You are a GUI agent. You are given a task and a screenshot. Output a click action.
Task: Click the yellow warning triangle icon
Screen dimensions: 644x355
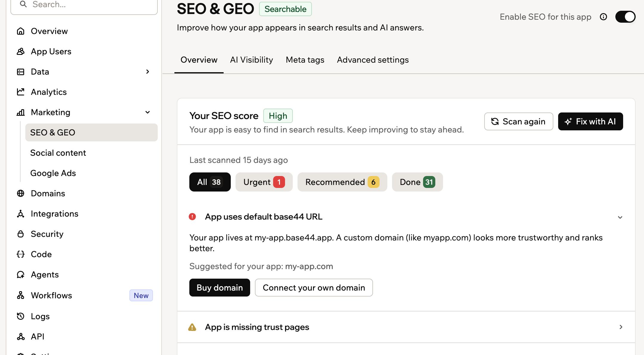click(192, 327)
